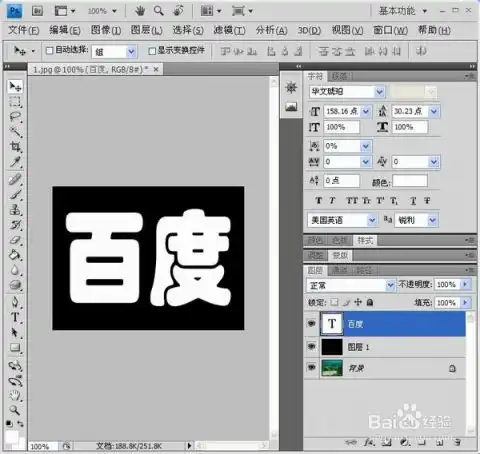Open the workspace switcher 基本功能
Image resolution: width=480 pixels, height=454 pixels.
tap(403, 11)
